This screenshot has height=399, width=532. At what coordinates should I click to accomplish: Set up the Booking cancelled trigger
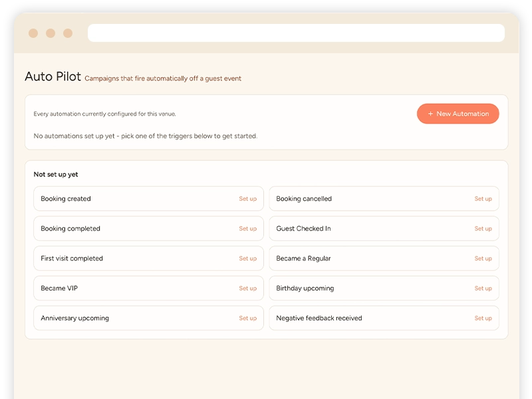483,199
